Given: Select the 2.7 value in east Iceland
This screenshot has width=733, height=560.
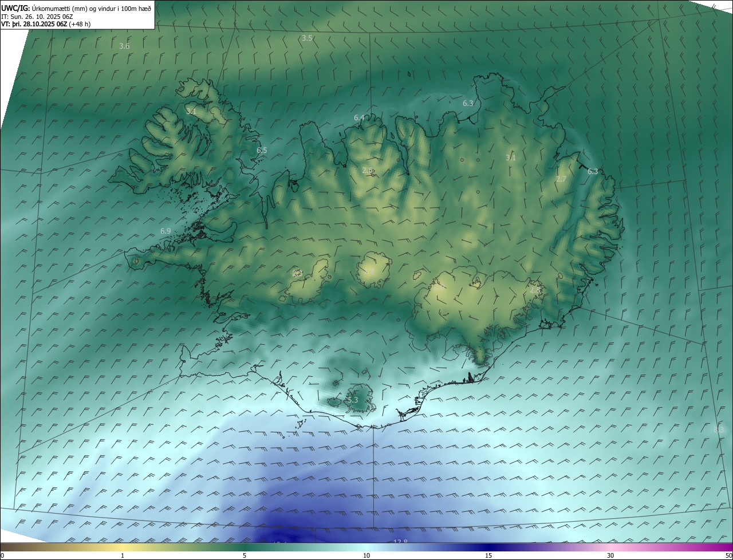Looking at the screenshot, I should point(561,179).
